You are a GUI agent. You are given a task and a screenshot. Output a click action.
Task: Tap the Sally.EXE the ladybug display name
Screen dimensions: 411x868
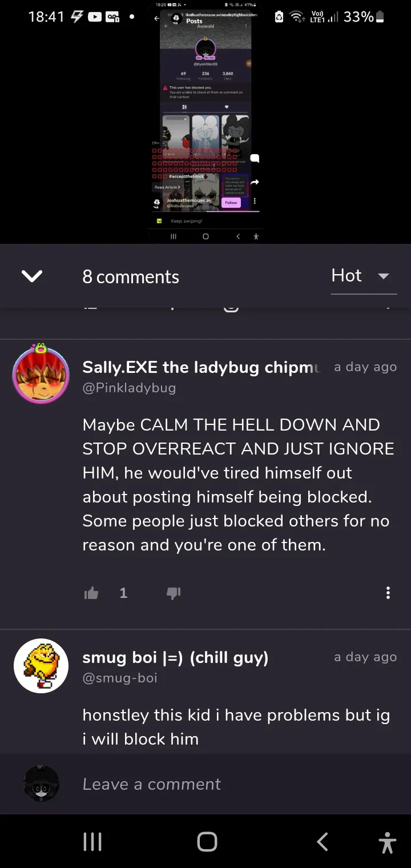click(202, 367)
